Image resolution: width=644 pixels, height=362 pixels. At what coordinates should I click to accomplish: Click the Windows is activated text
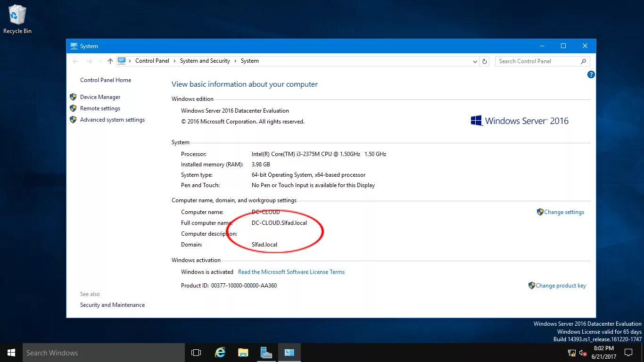click(x=207, y=272)
